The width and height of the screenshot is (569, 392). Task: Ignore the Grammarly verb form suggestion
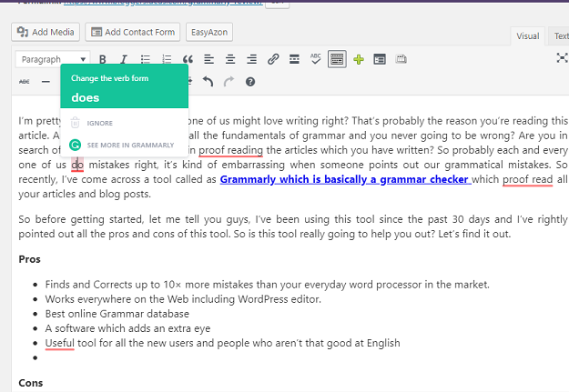(x=100, y=124)
